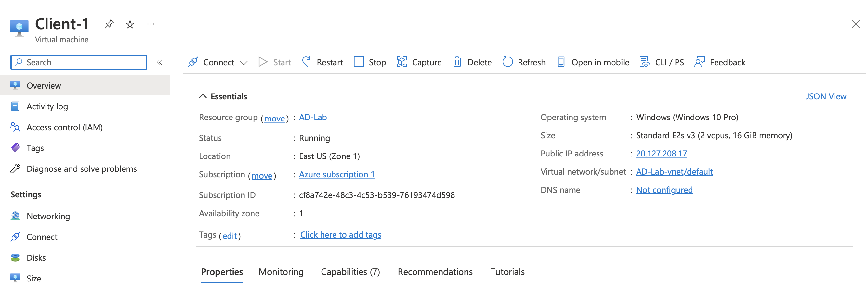
Task: Focus the sidebar Search input field
Action: pos(79,62)
